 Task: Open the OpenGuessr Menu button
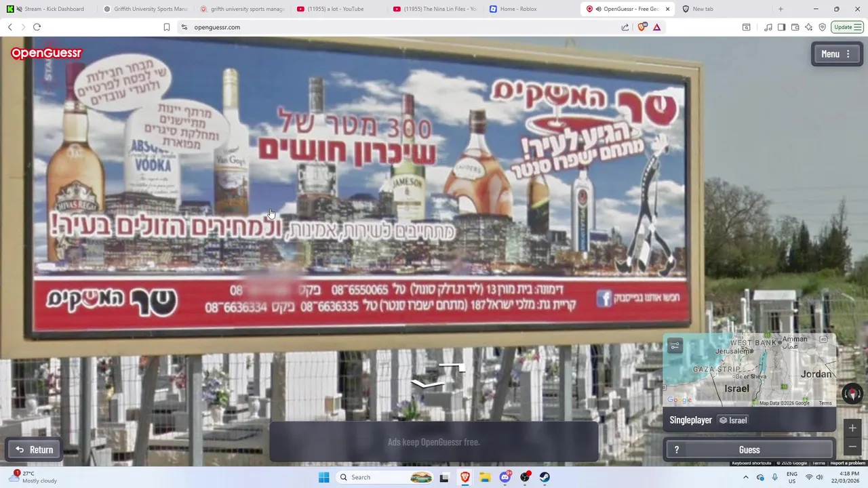pos(837,54)
